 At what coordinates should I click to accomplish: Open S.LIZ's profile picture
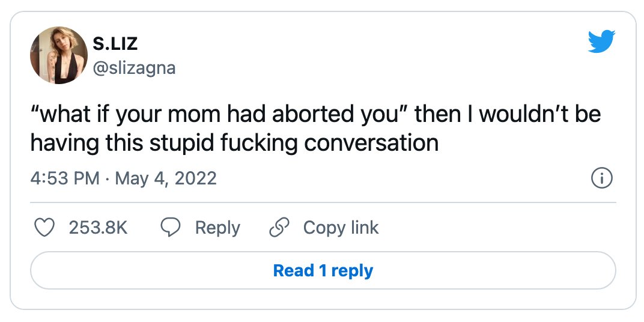point(59,55)
